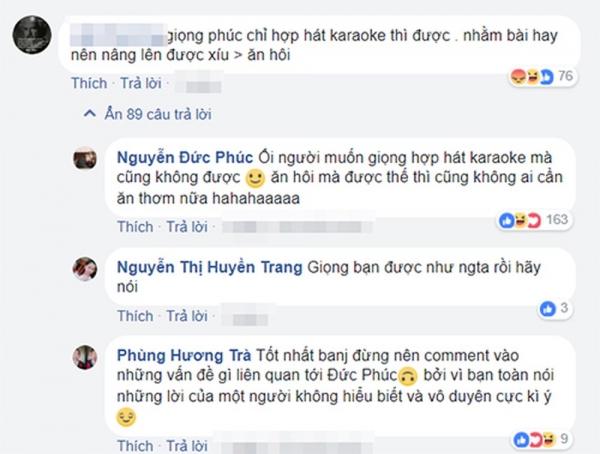Click Phùng Hương Trà's avatar picture
Screen dimensions: 600x454
click(x=84, y=357)
